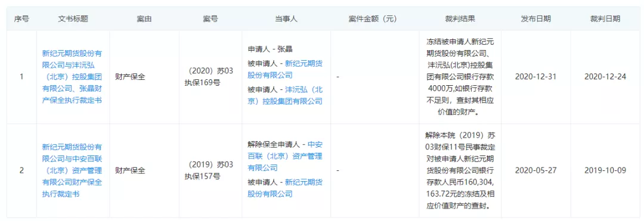Click 财产保全 cause cell in row 1
Screen dimensions: 644x221
pyautogui.click(x=130, y=77)
